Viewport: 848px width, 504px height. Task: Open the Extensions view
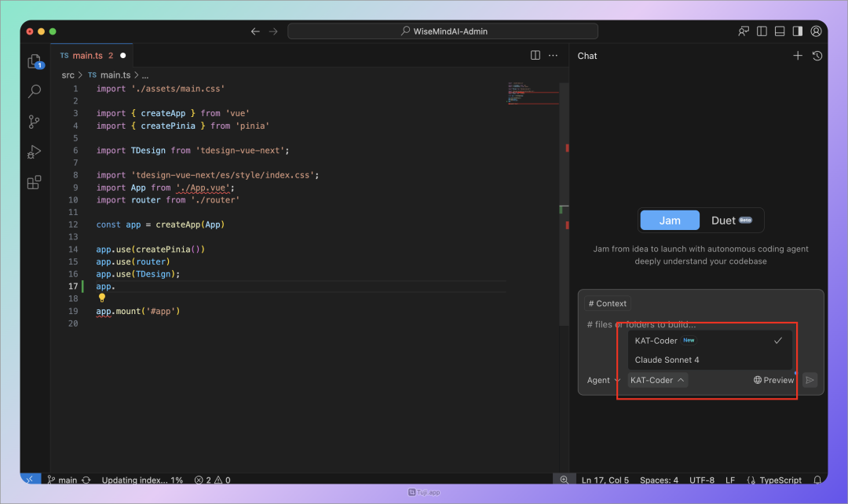click(34, 182)
